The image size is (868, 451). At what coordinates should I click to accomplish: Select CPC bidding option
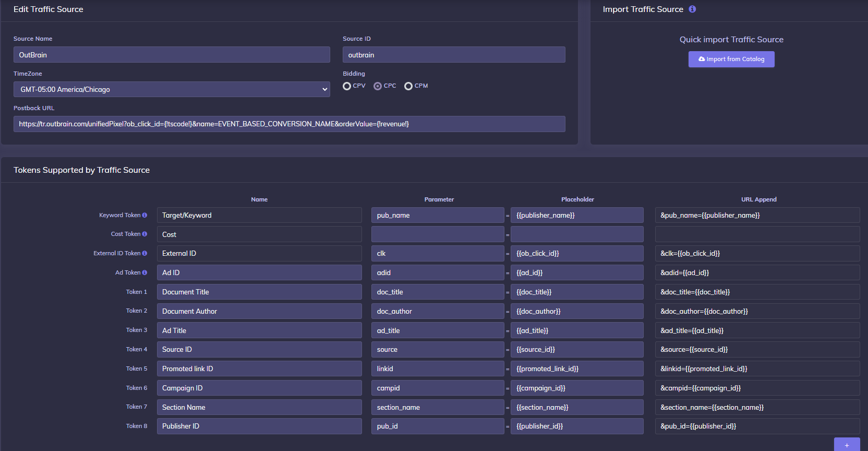(x=378, y=86)
